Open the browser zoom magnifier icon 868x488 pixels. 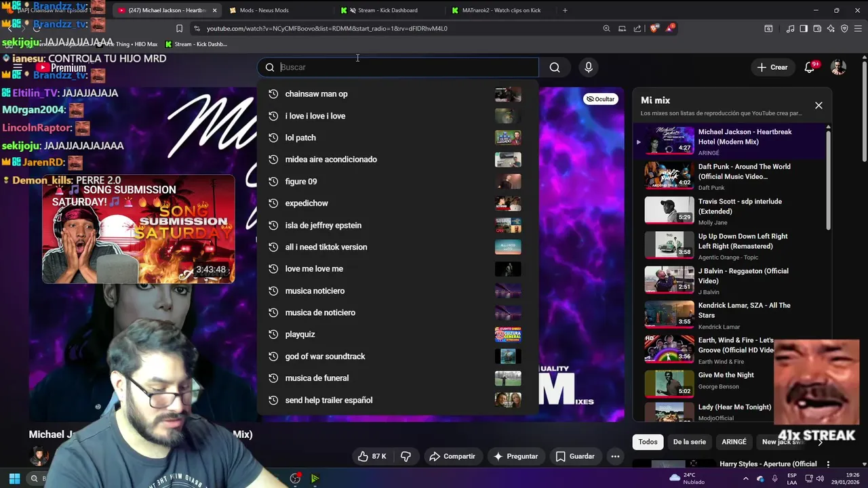[x=606, y=28]
